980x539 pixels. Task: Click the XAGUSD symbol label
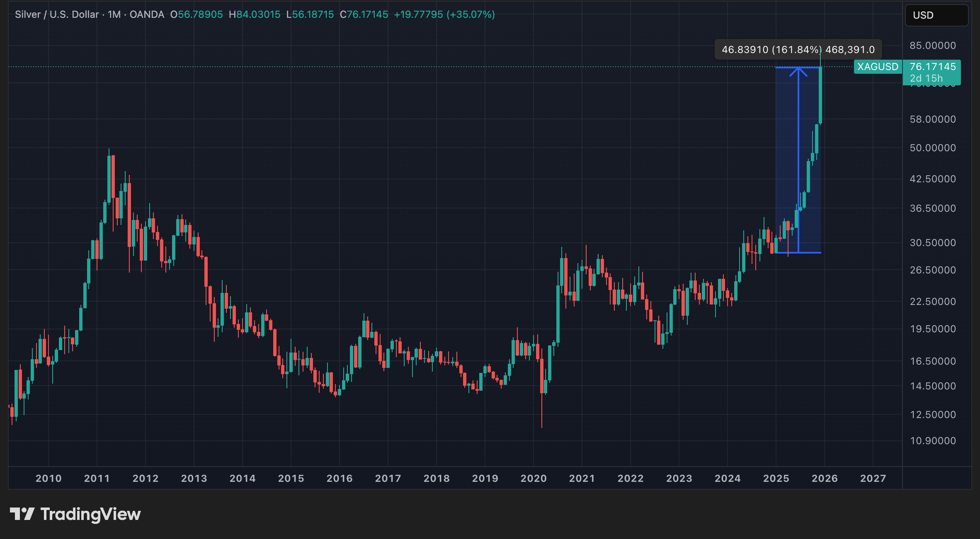(x=878, y=67)
